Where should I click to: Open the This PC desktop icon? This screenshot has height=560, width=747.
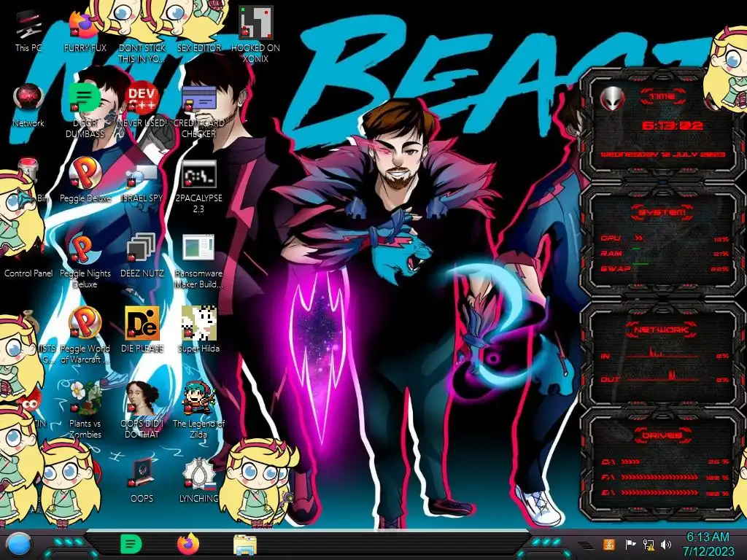(x=28, y=31)
